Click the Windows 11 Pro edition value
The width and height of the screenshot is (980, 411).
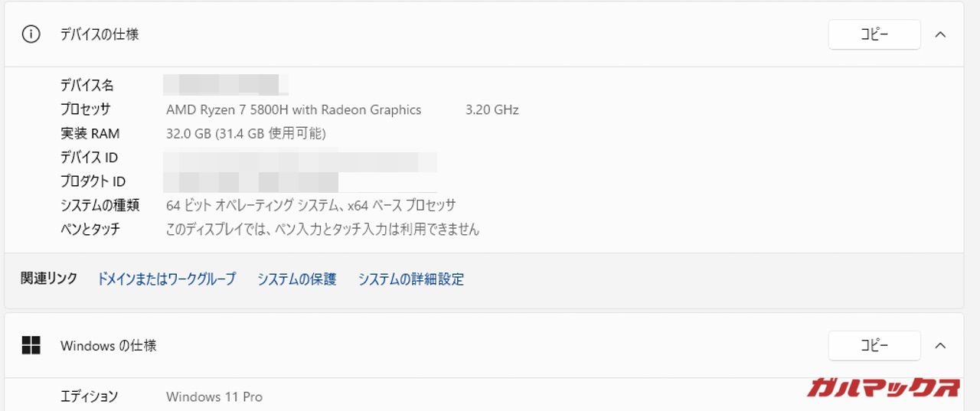coord(214,396)
